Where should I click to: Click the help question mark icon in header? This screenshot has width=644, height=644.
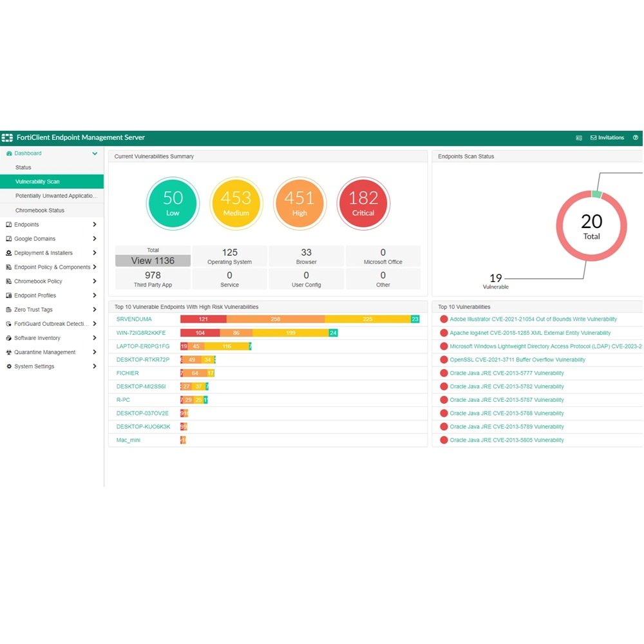pos(636,138)
